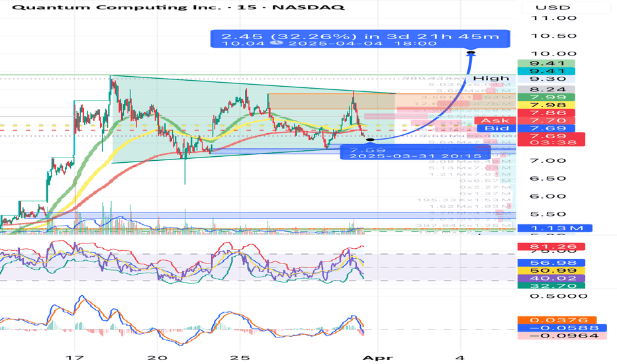Click the Apr label on time axis
This screenshot has height=364, width=617.
click(378, 358)
